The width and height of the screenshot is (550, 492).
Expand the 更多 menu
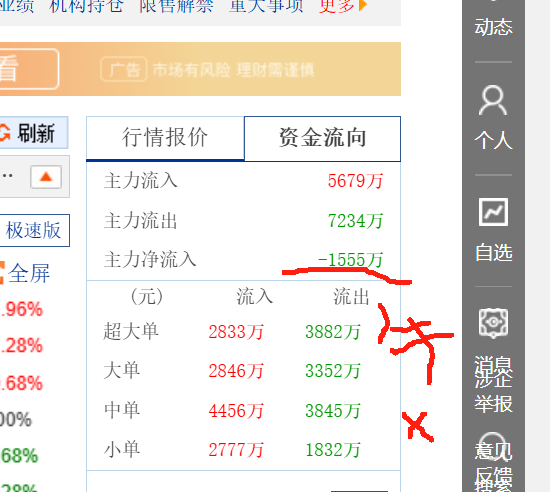(337, 5)
